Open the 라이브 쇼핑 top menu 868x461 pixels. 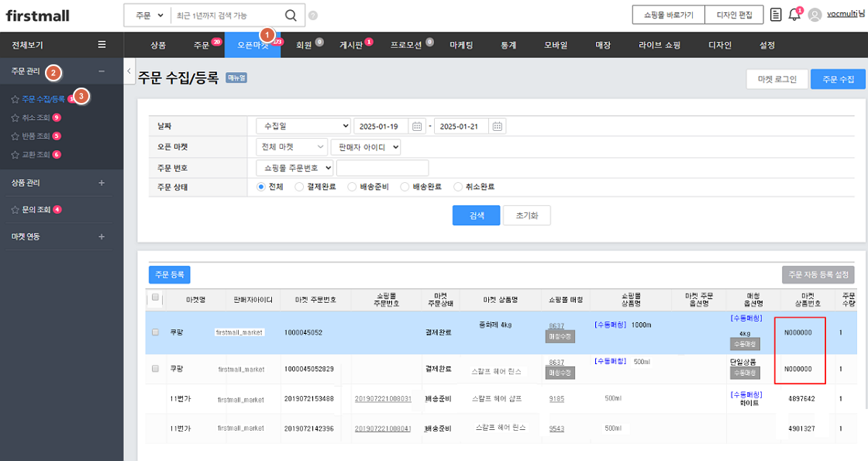coord(660,45)
